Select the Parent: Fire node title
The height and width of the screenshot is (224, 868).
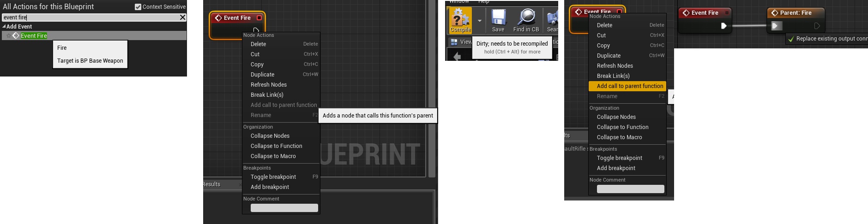[796, 13]
